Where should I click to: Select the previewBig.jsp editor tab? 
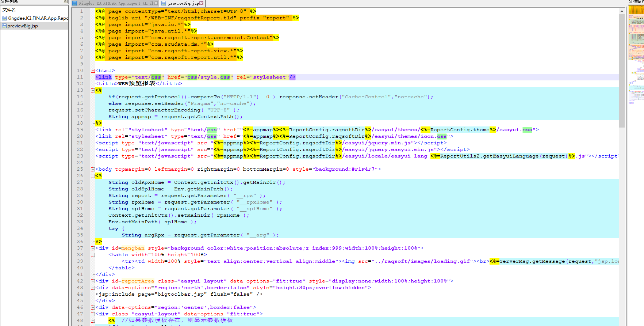(x=183, y=3)
